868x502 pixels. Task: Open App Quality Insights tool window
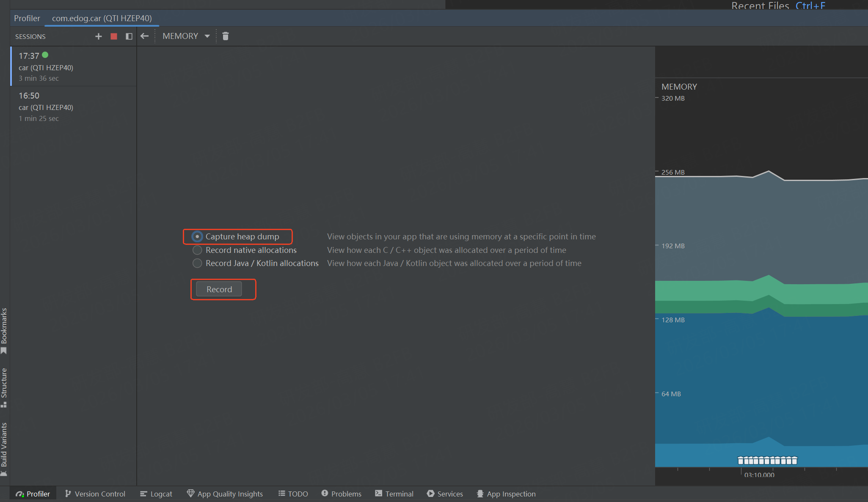point(225,494)
